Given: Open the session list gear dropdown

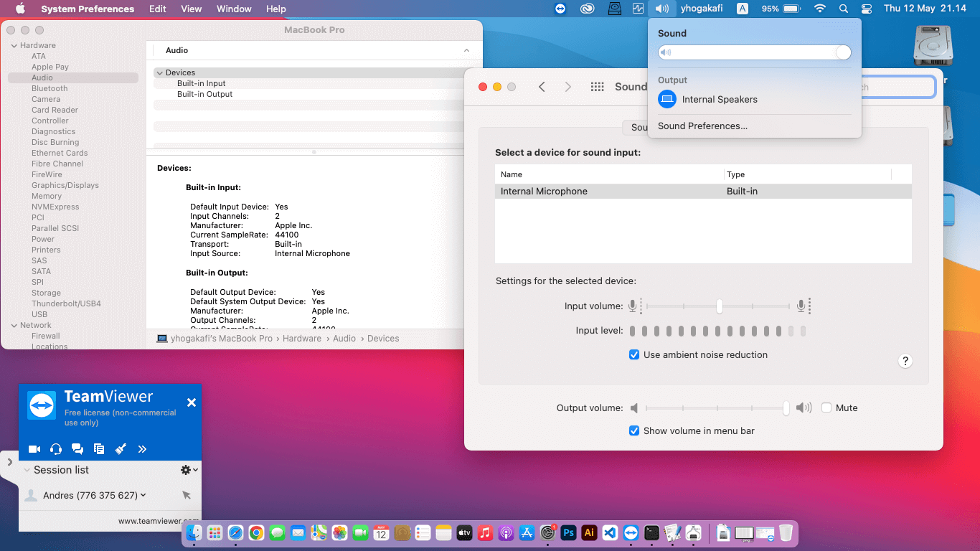Looking at the screenshot, I should click(189, 470).
